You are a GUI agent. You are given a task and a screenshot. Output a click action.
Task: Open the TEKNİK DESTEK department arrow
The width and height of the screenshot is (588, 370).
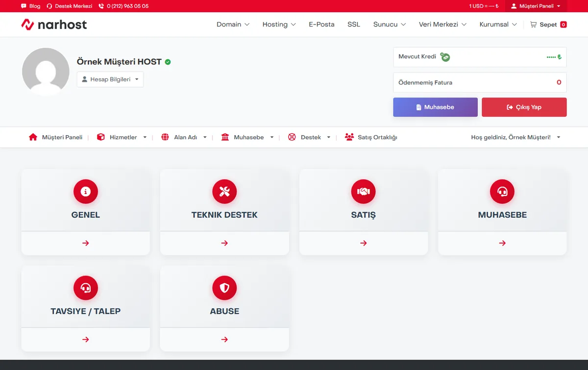[x=224, y=243]
